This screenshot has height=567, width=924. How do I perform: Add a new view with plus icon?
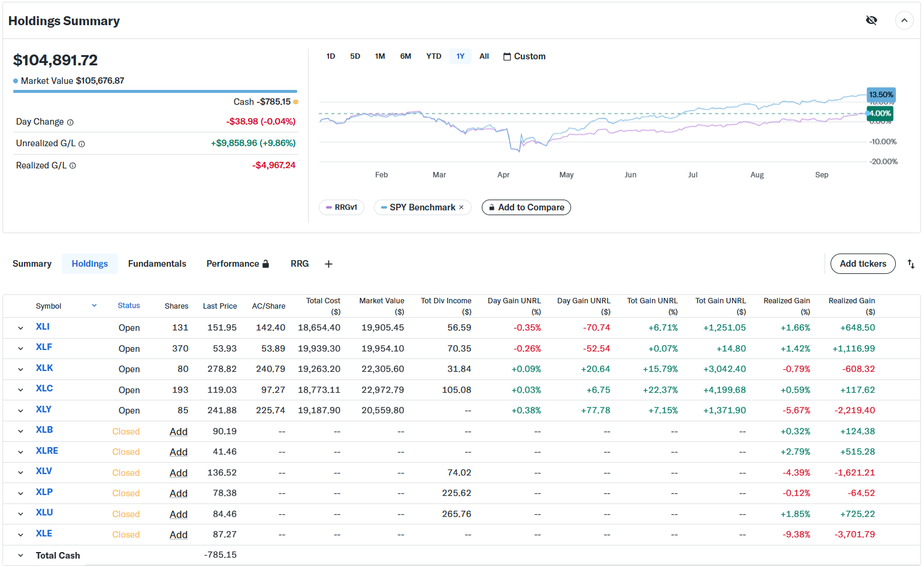[328, 264]
